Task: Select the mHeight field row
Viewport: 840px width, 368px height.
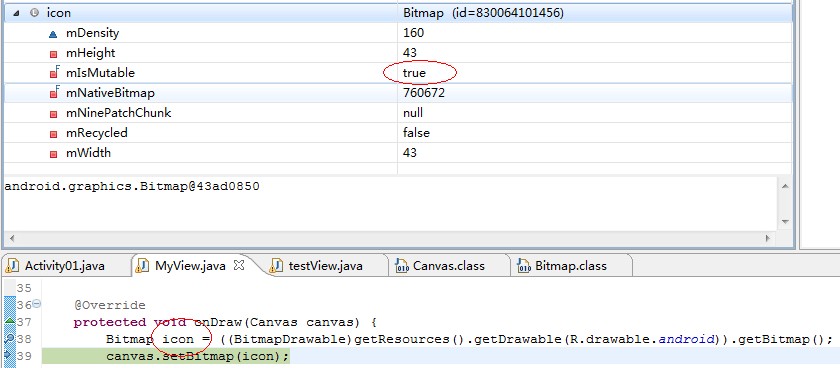Action: pyautogui.click(x=398, y=52)
